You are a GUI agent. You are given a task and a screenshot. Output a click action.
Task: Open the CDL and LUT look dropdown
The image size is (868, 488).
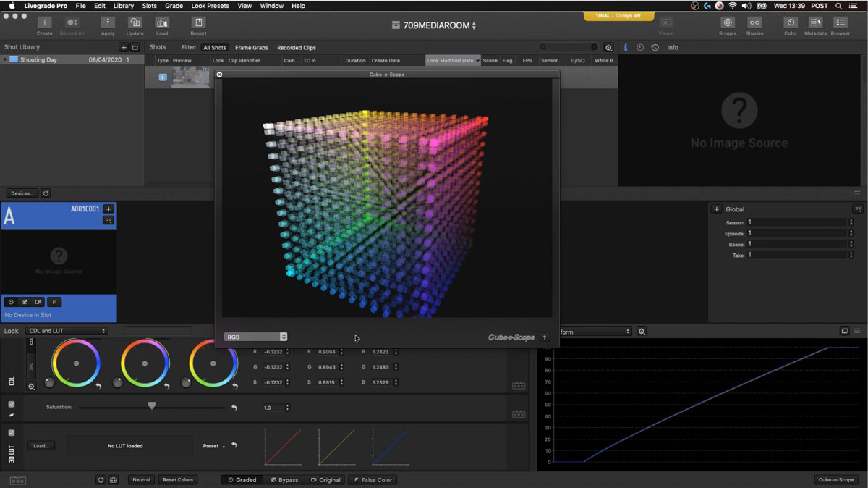pos(67,331)
